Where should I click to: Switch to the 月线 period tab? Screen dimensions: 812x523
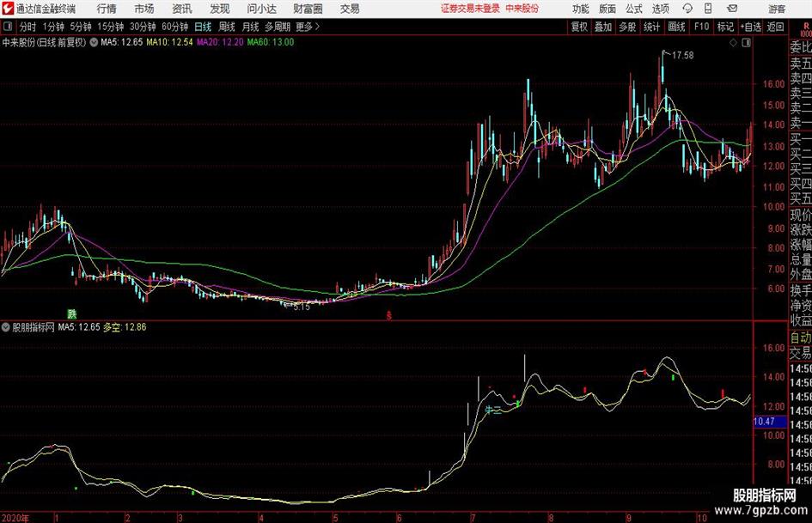250,27
